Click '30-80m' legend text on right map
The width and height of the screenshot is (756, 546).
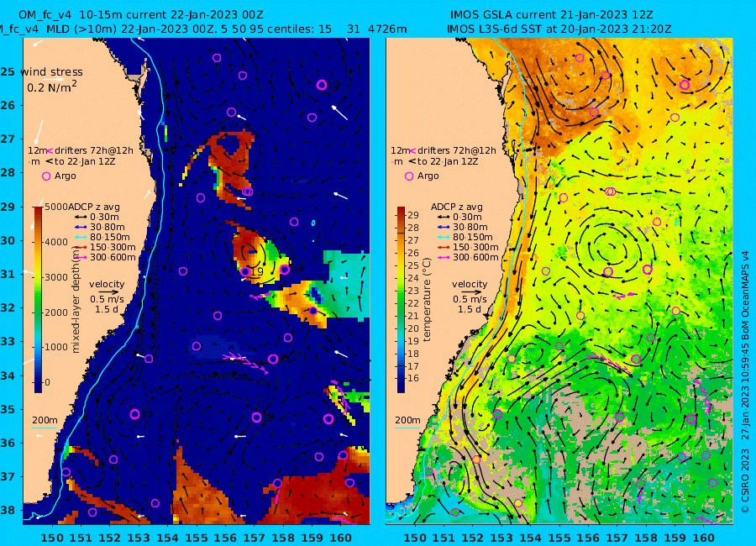[470, 227]
